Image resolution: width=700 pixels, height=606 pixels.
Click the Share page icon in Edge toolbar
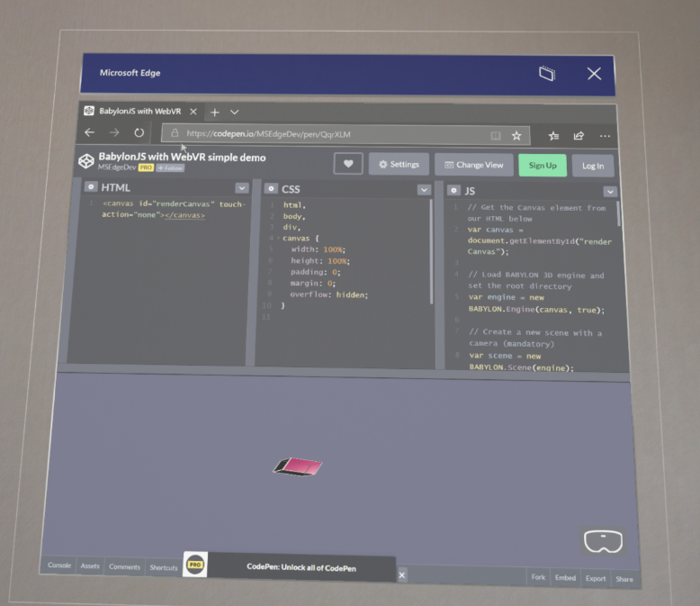point(579,136)
